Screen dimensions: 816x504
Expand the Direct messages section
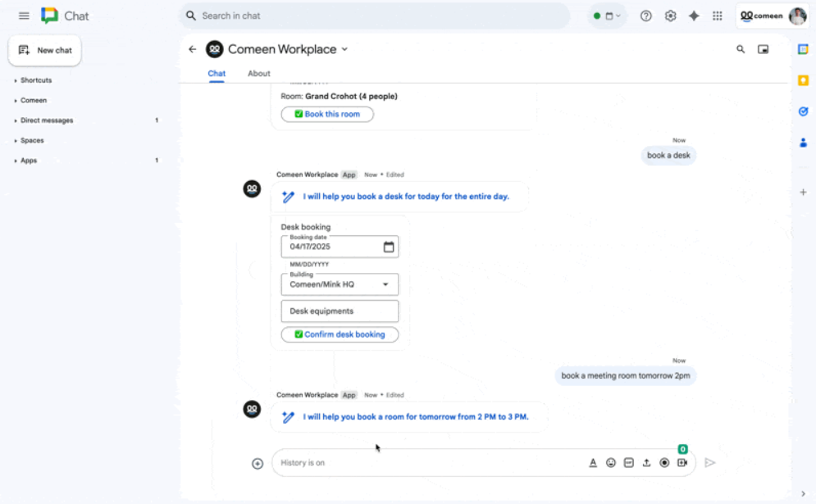tap(45, 120)
